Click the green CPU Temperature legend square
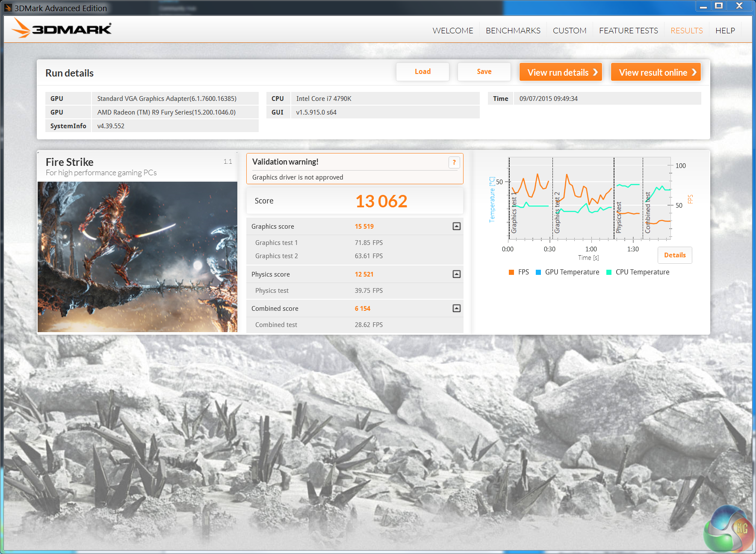The width and height of the screenshot is (756, 554). (609, 272)
